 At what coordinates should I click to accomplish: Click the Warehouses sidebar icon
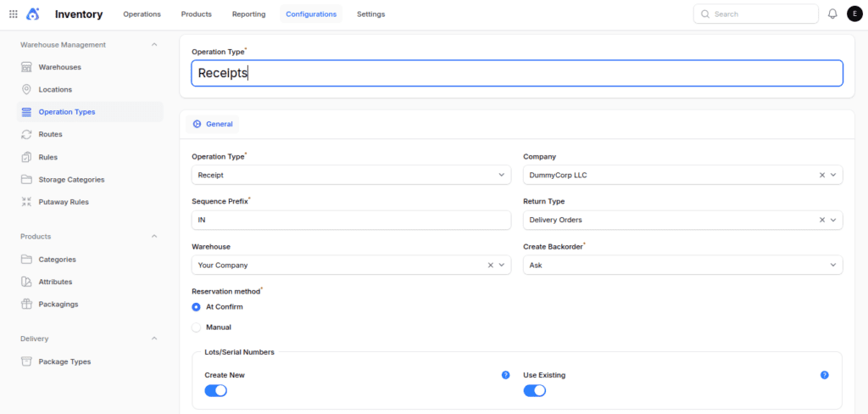tap(26, 67)
